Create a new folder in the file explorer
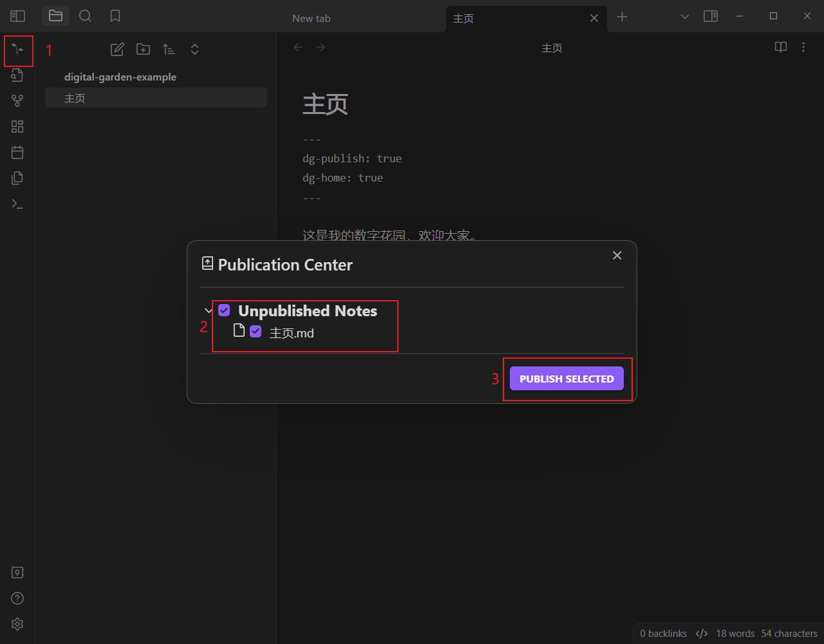The width and height of the screenshot is (824, 644). click(143, 49)
